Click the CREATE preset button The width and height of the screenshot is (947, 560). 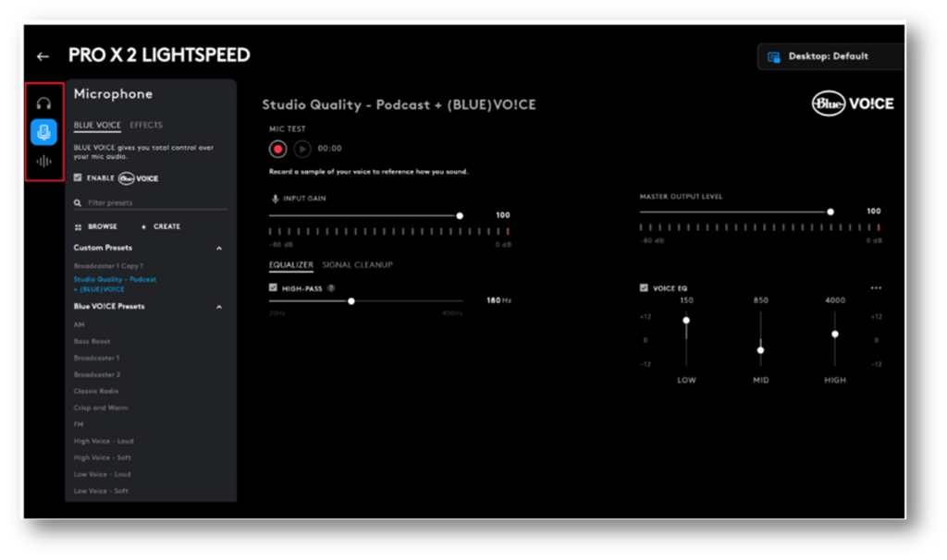(x=161, y=227)
